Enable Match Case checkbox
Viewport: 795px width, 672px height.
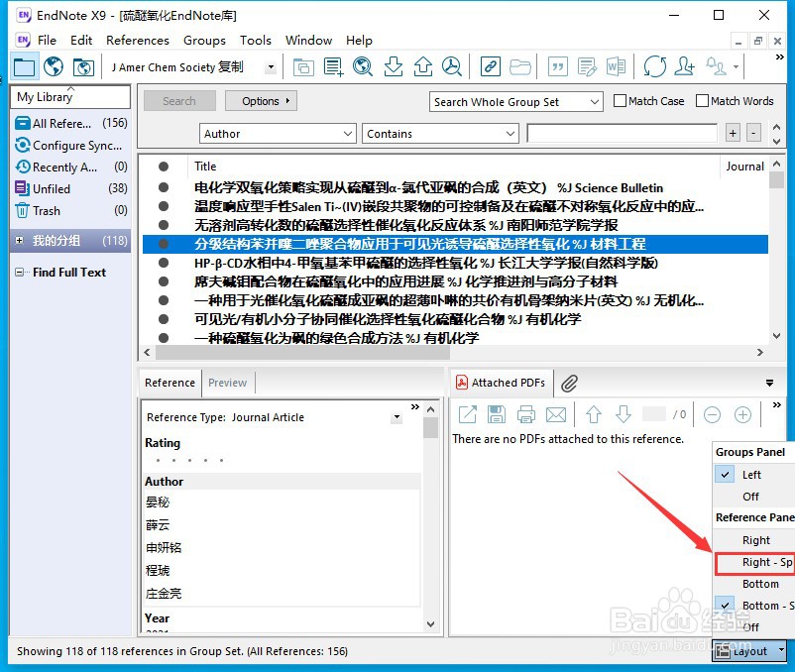(620, 101)
